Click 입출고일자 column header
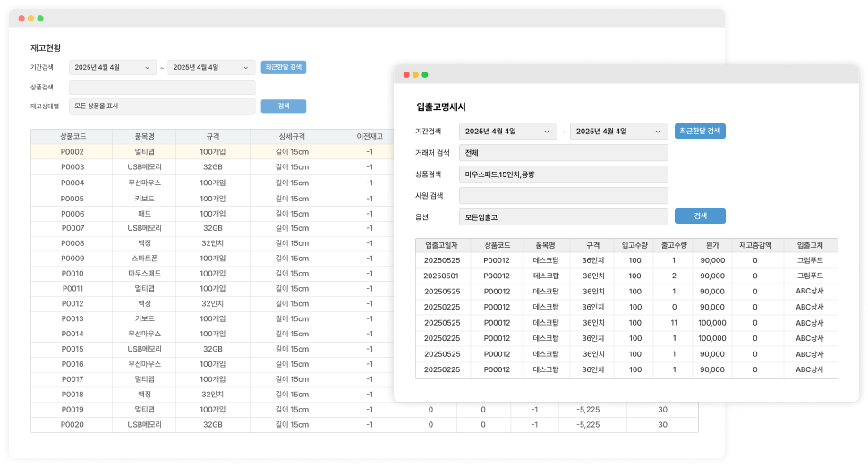Viewport: 868px width, 467px height. pos(441,245)
